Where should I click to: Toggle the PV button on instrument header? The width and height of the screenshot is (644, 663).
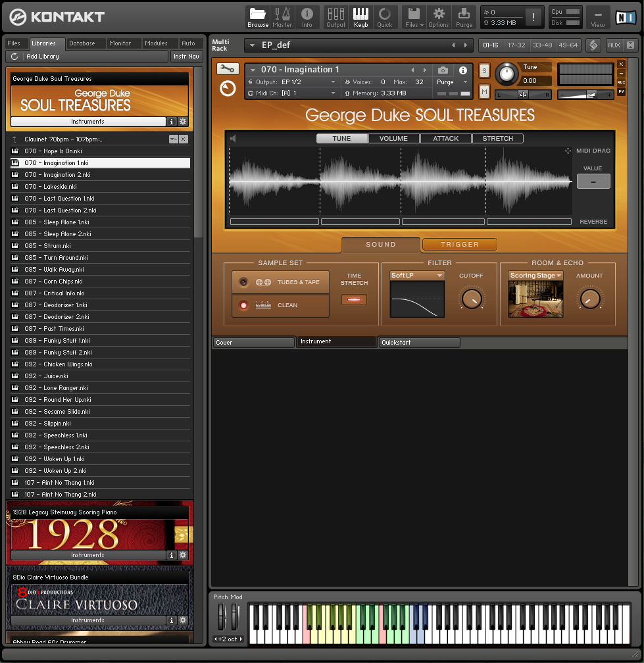pyautogui.click(x=621, y=91)
